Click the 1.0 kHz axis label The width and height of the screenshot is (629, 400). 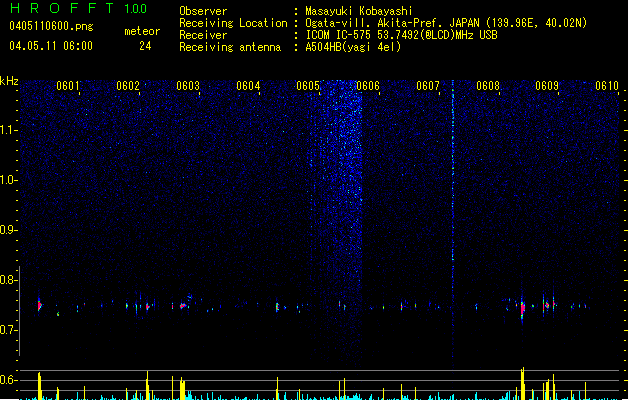tap(8, 180)
